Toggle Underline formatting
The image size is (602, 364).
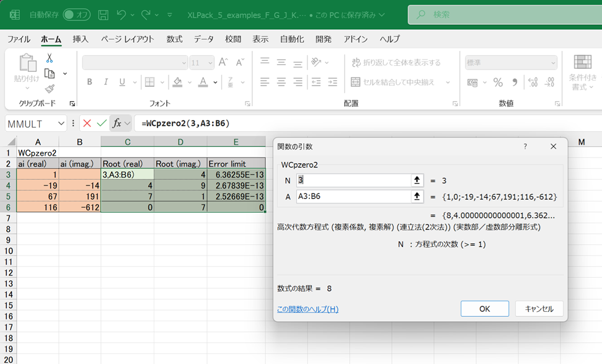click(x=122, y=82)
